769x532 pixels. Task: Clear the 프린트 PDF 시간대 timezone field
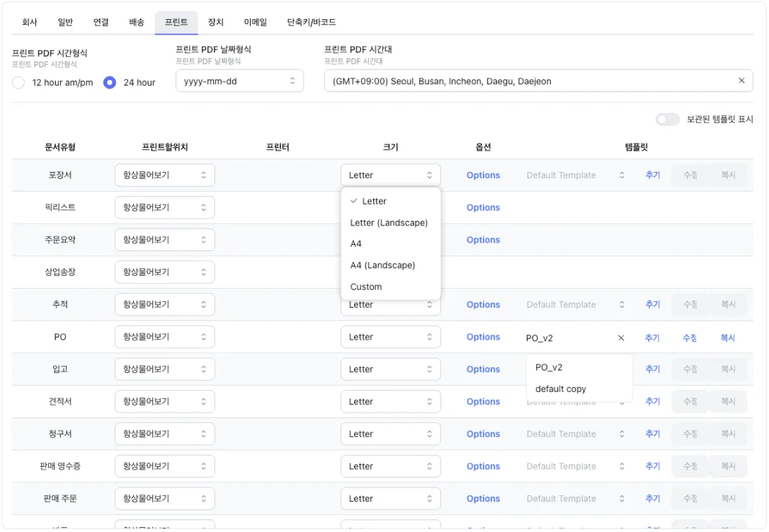coord(741,81)
